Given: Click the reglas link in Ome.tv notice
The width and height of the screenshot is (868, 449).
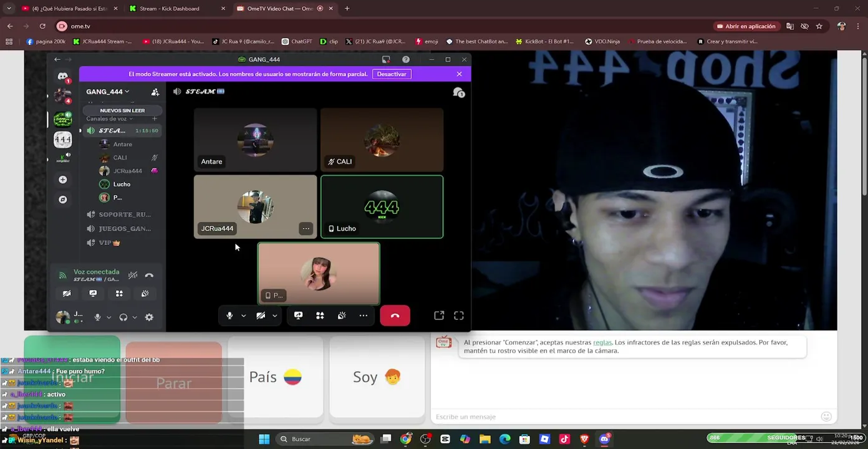Looking at the screenshot, I should tap(602, 342).
